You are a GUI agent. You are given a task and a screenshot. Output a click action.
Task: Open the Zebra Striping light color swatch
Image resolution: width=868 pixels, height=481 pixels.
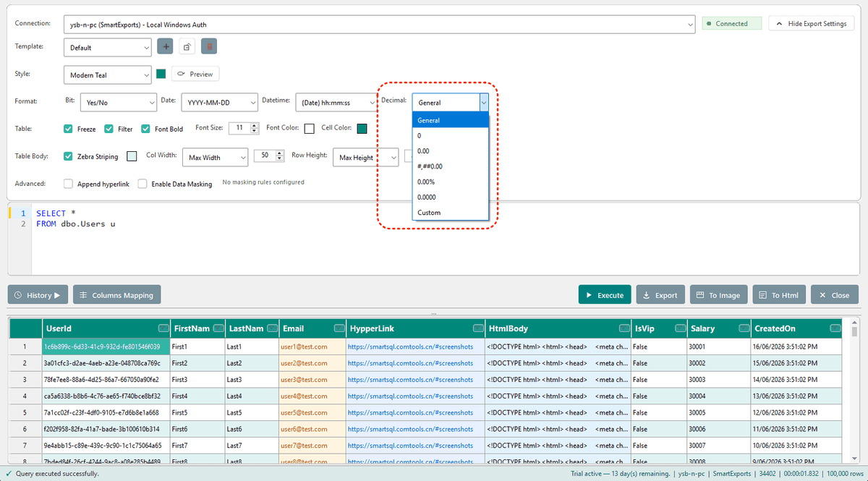[x=132, y=156]
